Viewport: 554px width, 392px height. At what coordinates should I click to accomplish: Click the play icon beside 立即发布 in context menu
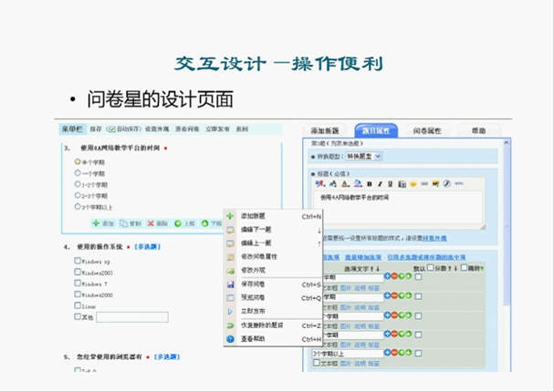pos(230,312)
